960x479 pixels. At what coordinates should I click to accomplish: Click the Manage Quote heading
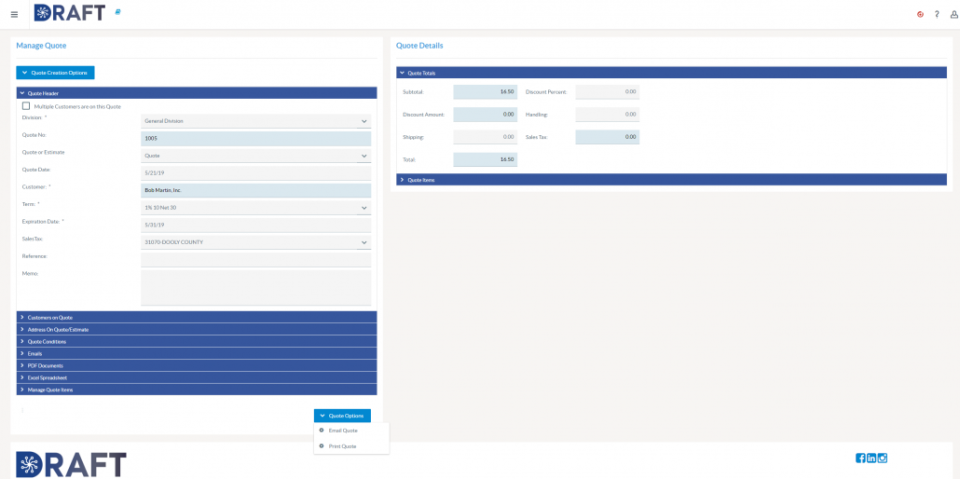(x=41, y=45)
